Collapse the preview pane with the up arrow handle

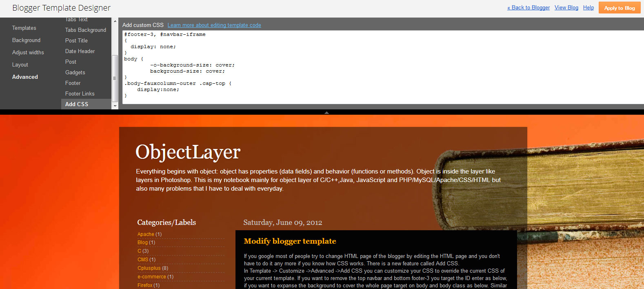click(326, 112)
